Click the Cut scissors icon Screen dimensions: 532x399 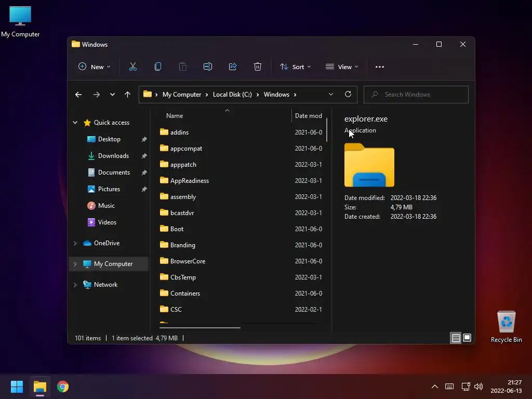tap(133, 67)
